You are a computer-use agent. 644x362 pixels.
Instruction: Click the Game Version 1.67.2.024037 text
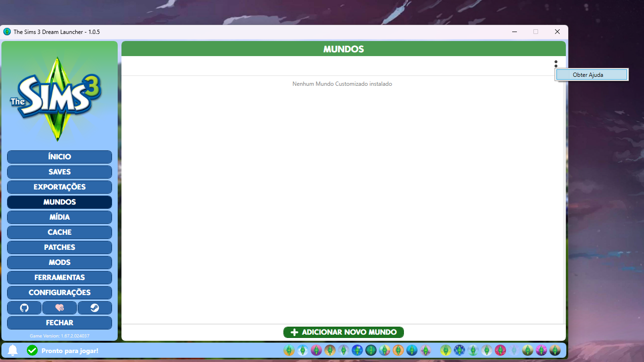pos(59,336)
